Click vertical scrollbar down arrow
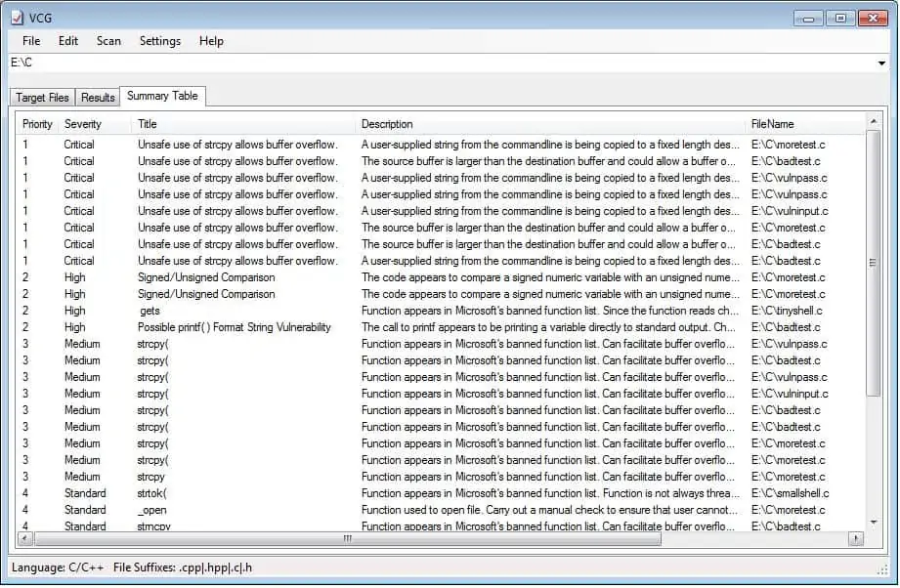The image size is (900, 588). [x=874, y=523]
